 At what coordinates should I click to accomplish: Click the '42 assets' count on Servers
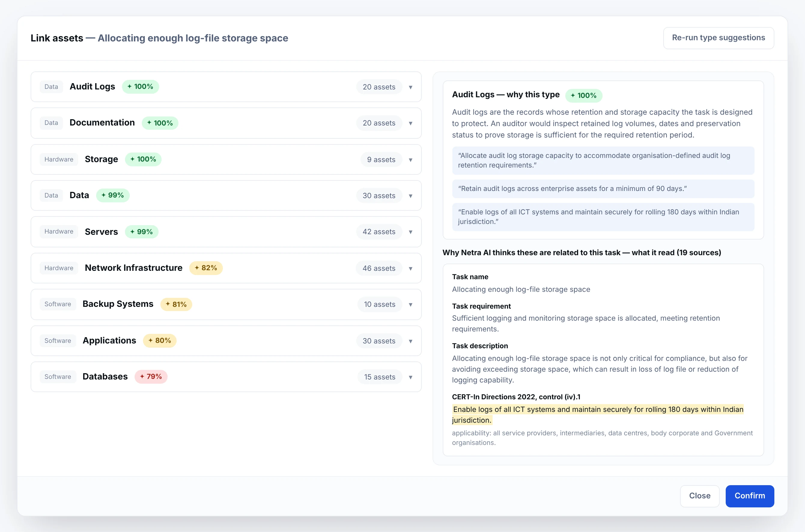pyautogui.click(x=379, y=232)
